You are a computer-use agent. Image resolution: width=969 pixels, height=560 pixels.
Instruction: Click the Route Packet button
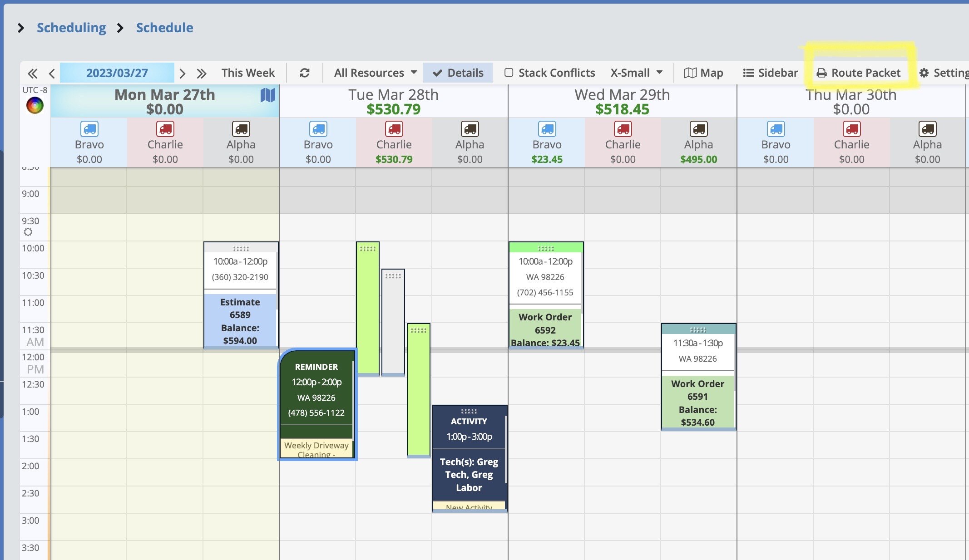click(x=859, y=73)
